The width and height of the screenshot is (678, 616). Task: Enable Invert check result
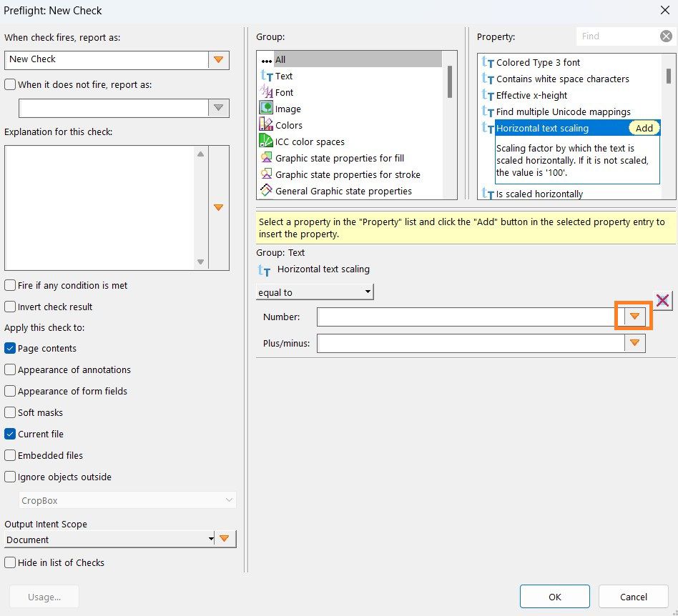(10, 307)
